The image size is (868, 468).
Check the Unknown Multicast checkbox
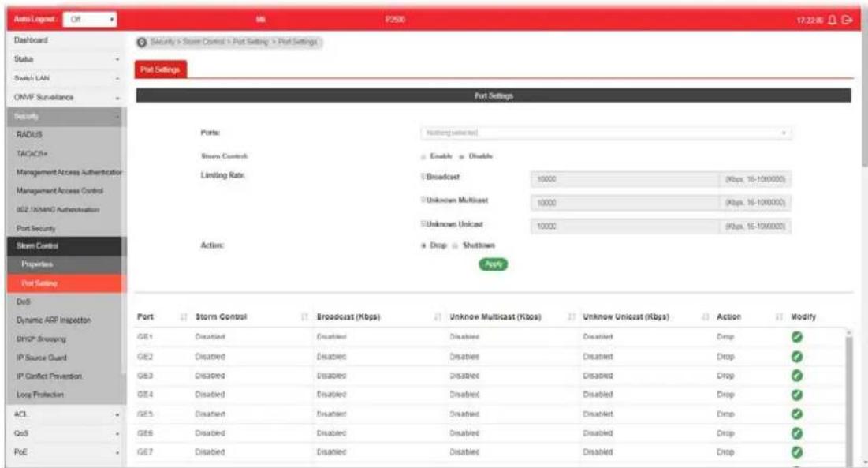[x=423, y=200]
